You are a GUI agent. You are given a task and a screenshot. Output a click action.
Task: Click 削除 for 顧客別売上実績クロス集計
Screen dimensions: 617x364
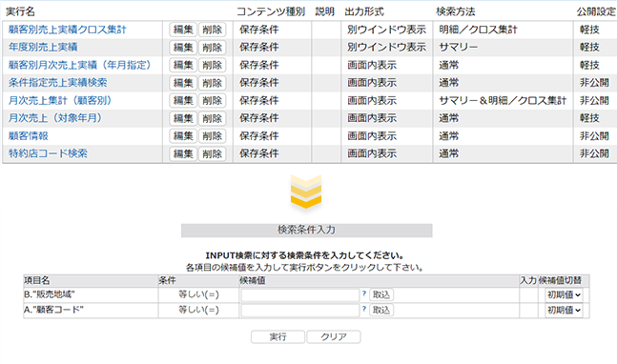[212, 30]
